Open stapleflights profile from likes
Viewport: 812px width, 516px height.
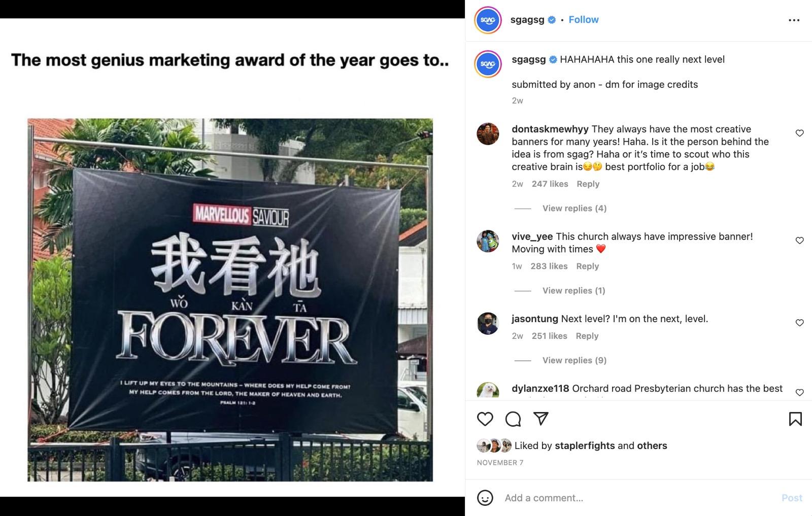[x=585, y=445]
